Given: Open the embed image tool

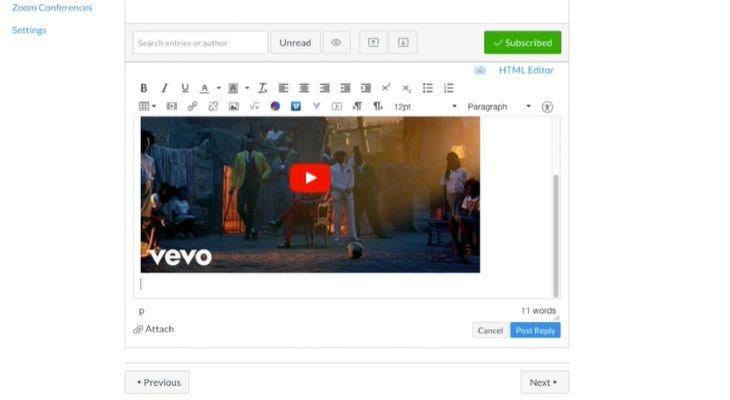Looking at the screenshot, I should pyautogui.click(x=234, y=106).
